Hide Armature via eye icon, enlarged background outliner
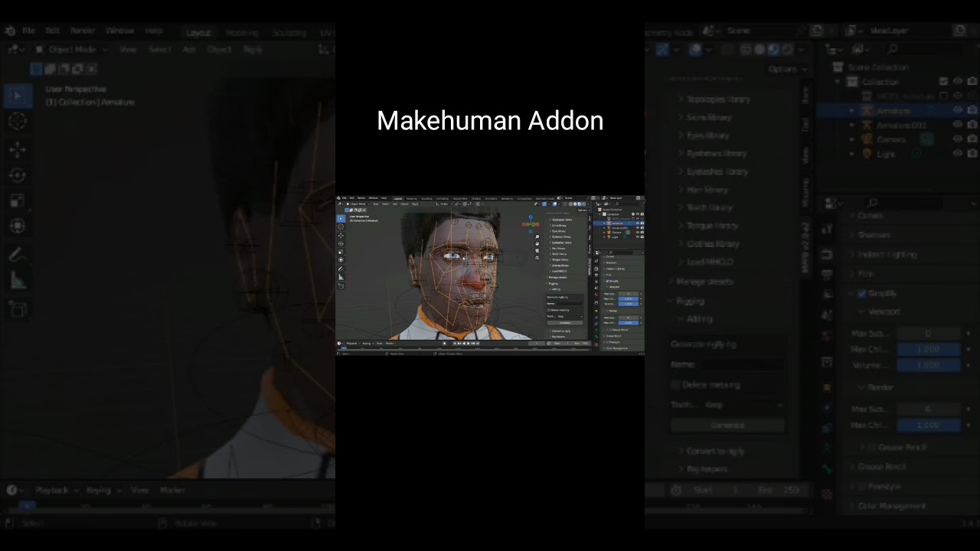Viewport: 980px width, 551px height. click(x=958, y=110)
